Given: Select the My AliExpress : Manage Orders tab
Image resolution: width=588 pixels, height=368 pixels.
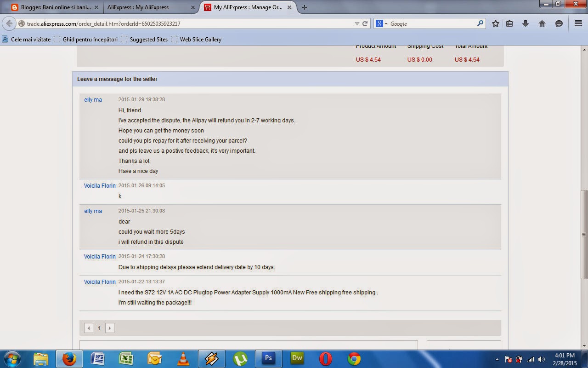Looking at the screenshot, I should tap(249, 7).
